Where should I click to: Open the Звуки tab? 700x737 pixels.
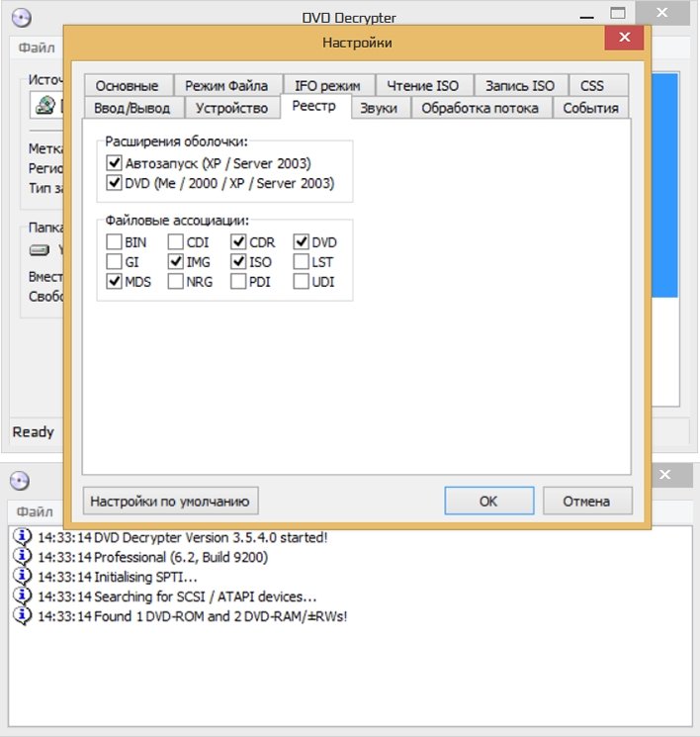coord(379,108)
